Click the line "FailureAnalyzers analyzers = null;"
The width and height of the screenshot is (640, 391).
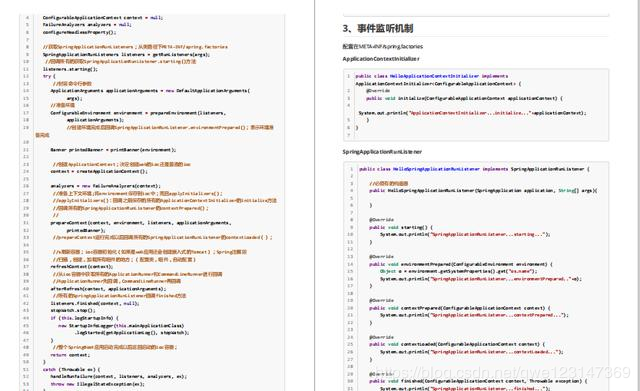[x=87, y=24]
